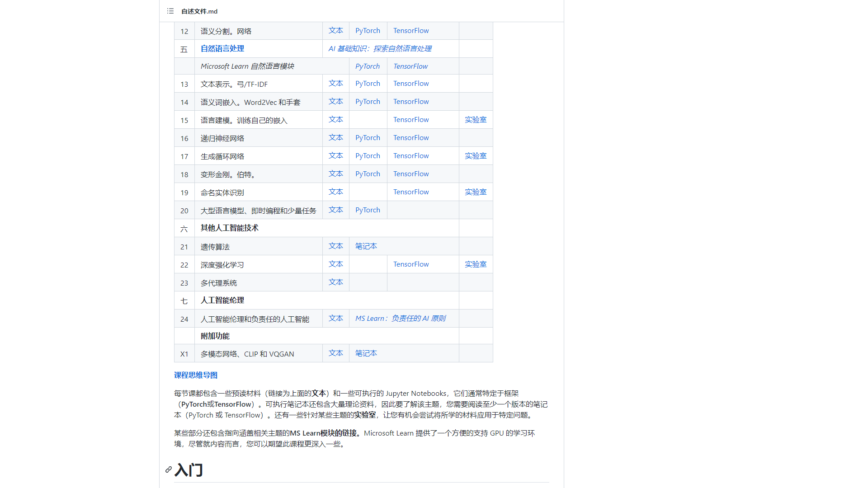Open 自然语言处理 section link
This screenshot has width=868, height=488.
pos(222,48)
